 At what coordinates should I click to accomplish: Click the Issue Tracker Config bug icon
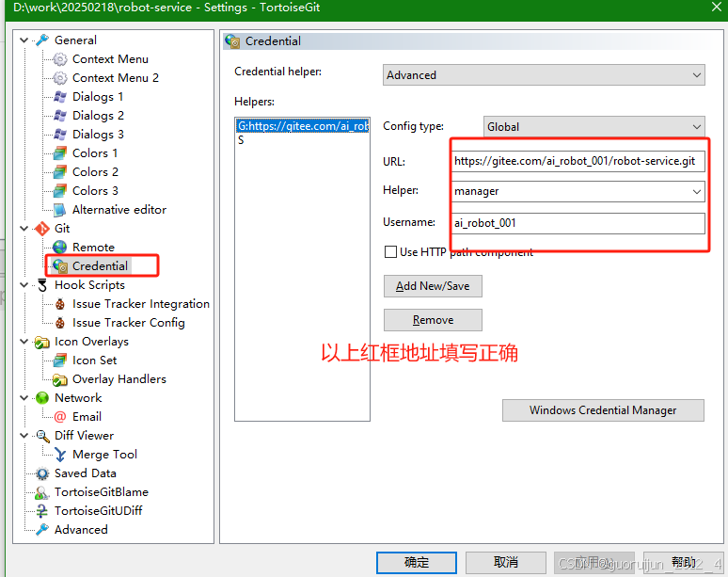[60, 323]
